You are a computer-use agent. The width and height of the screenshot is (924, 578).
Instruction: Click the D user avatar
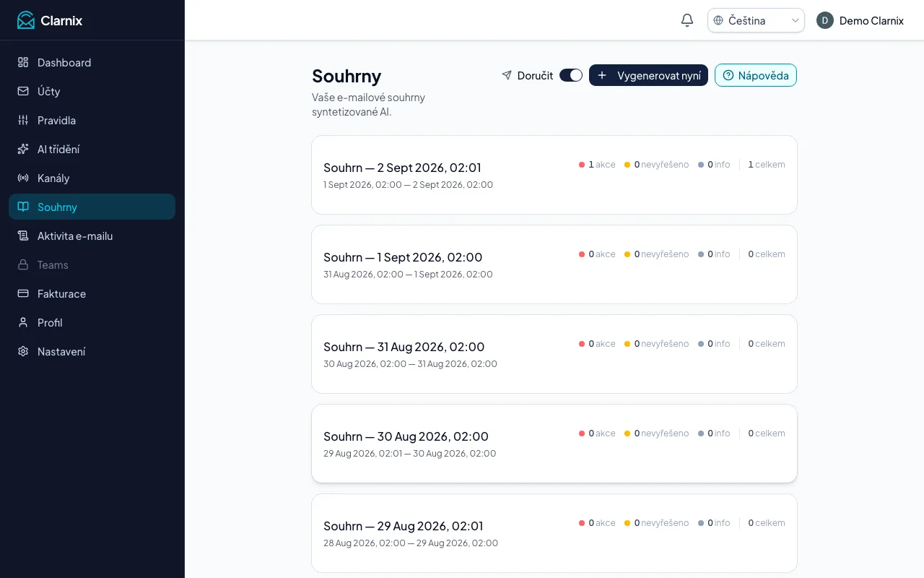(x=825, y=20)
